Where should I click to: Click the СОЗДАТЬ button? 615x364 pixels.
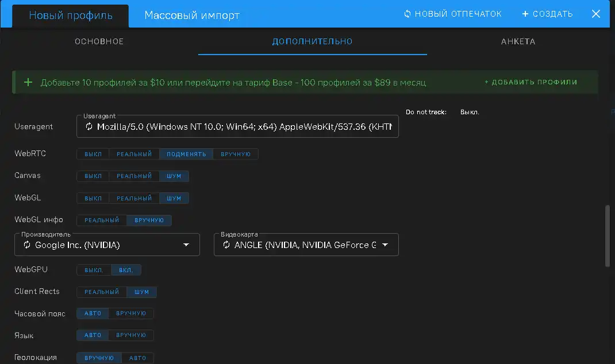pyautogui.click(x=548, y=14)
